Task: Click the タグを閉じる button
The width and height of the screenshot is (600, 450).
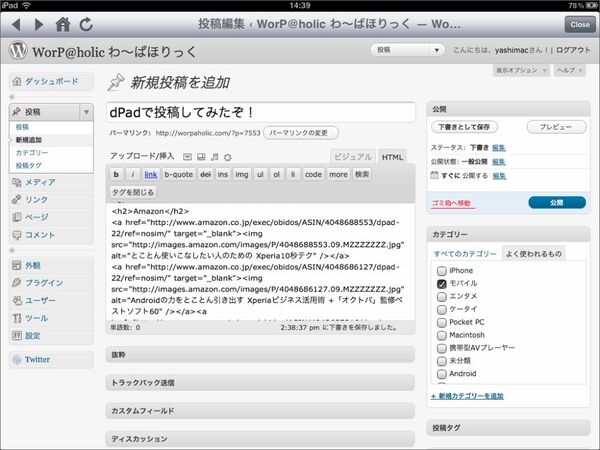Action: (x=133, y=192)
